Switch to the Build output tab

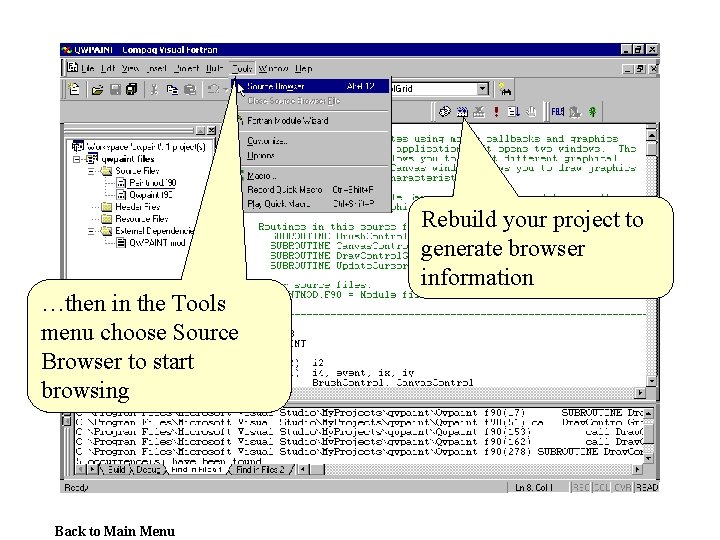[x=116, y=469]
